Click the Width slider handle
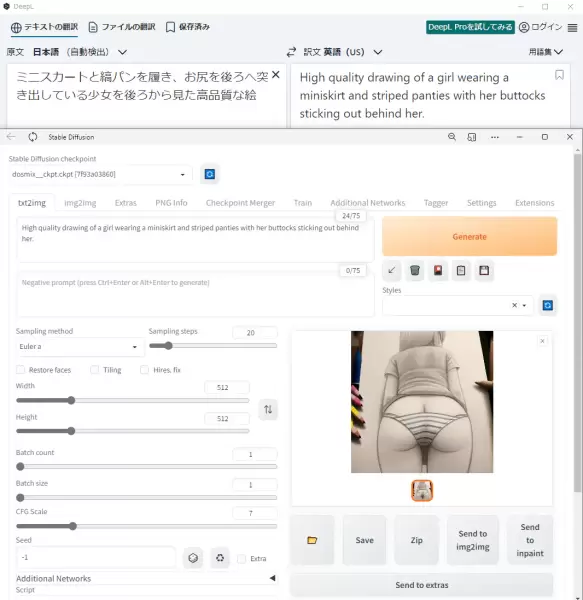 click(x=71, y=401)
